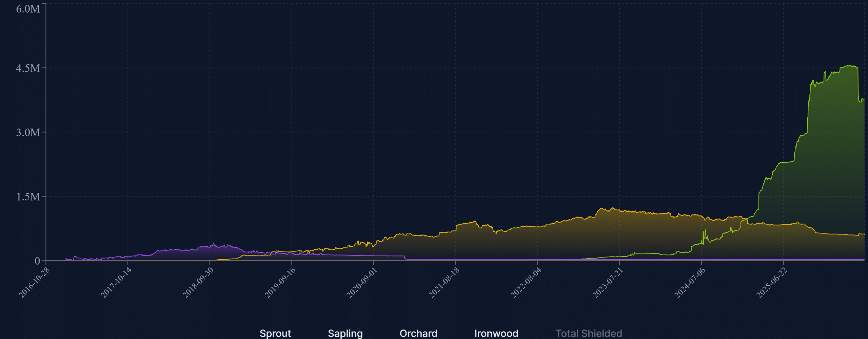Toggle the Sapling series in legend
The image size is (868, 339).
345,333
